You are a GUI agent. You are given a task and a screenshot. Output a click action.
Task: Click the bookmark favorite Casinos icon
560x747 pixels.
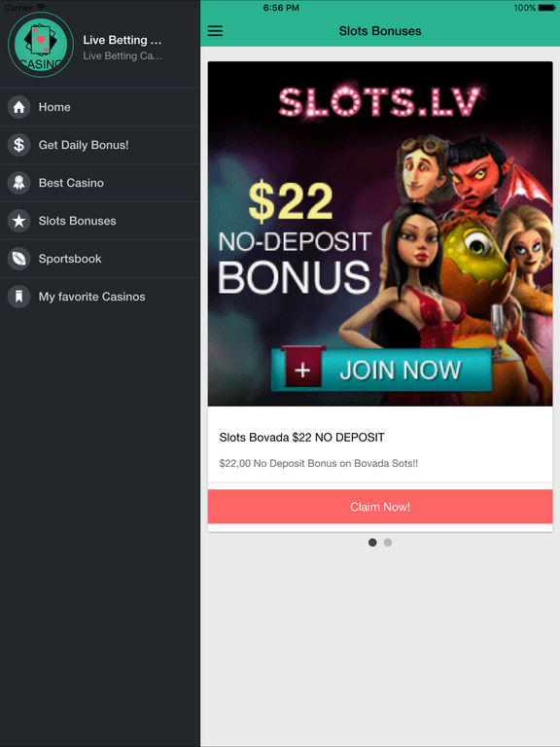(19, 297)
